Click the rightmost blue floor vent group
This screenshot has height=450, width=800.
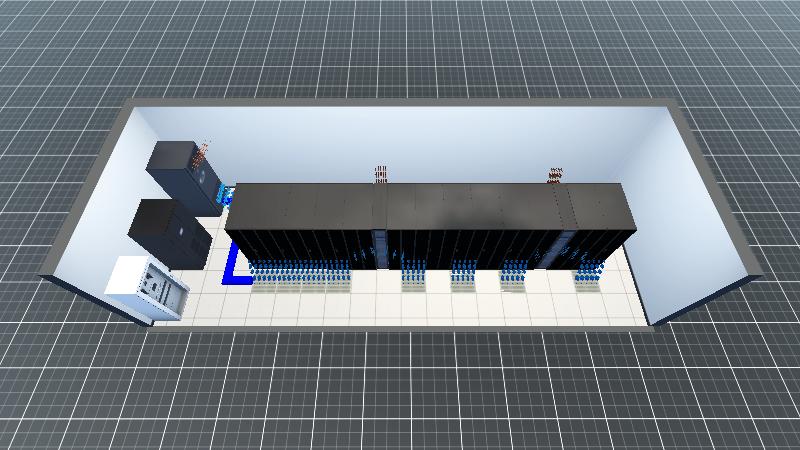pos(588,273)
